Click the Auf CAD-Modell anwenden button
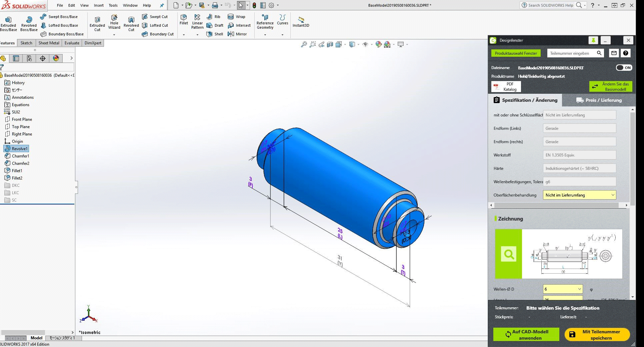 (x=526, y=335)
